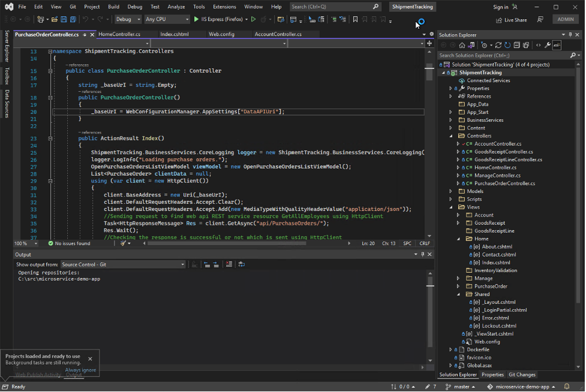Open the Extensions menu
Image resolution: width=586 pixels, height=392 pixels.
(x=224, y=7)
